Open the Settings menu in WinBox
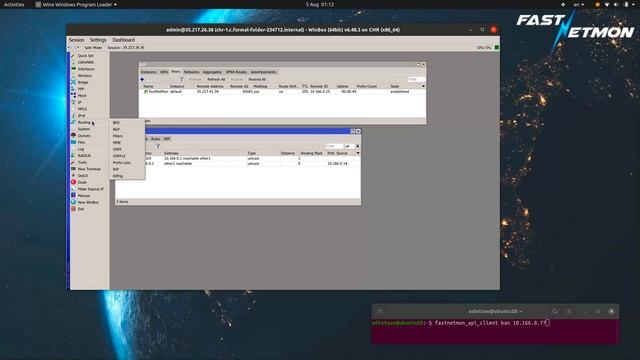The height and width of the screenshot is (360, 640). coord(98,40)
